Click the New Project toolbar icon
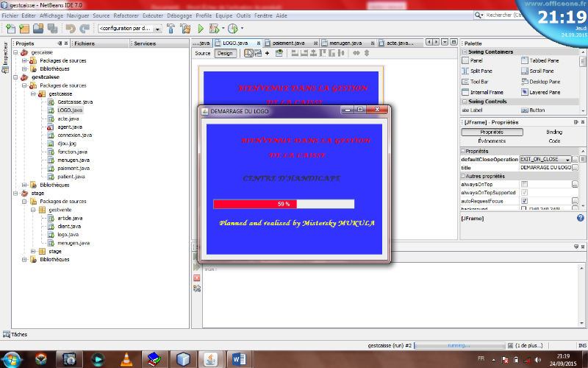 click(x=24, y=29)
